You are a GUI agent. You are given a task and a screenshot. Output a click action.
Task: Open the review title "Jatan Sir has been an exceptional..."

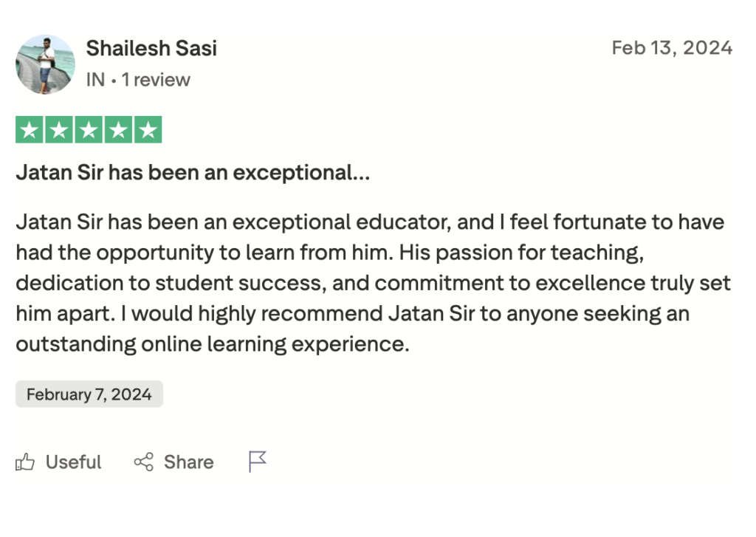pos(193,173)
